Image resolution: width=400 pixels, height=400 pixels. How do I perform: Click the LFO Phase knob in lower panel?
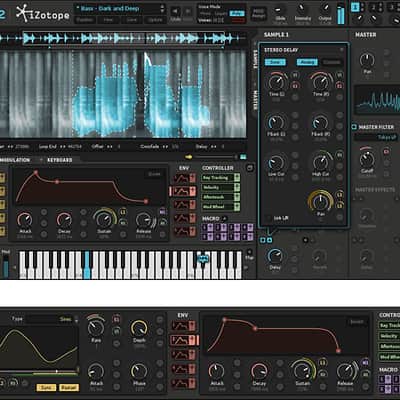pyautogui.click(x=139, y=371)
